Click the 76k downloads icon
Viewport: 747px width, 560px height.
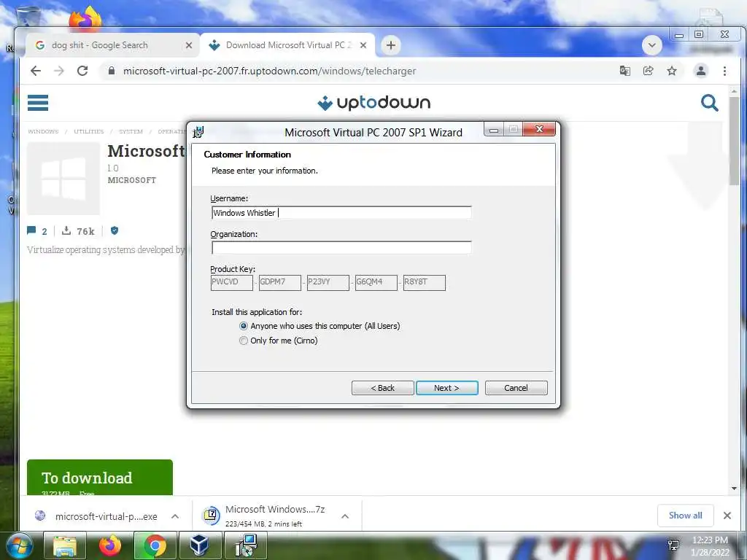(x=66, y=231)
